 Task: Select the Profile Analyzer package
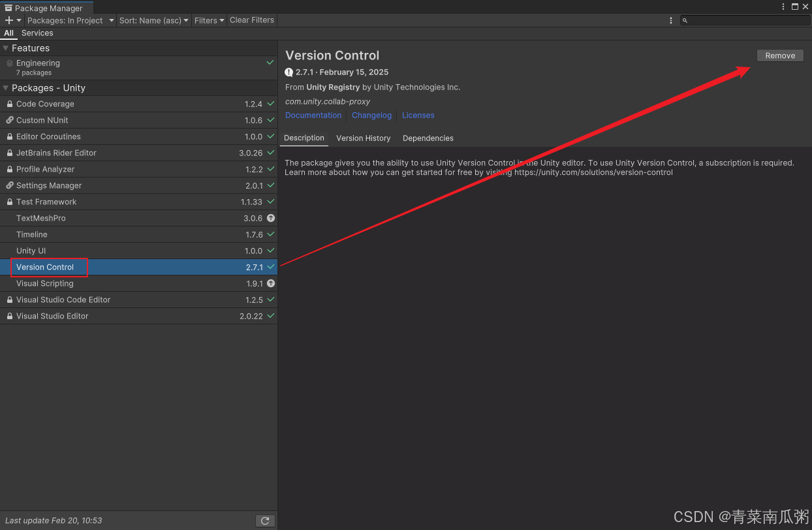point(138,169)
